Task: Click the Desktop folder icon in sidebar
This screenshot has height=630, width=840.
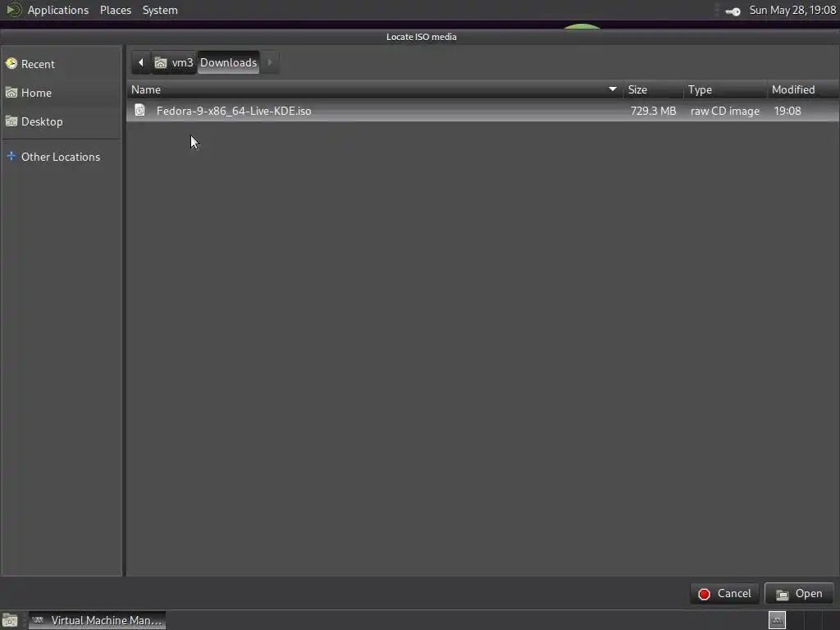Action: (11, 121)
